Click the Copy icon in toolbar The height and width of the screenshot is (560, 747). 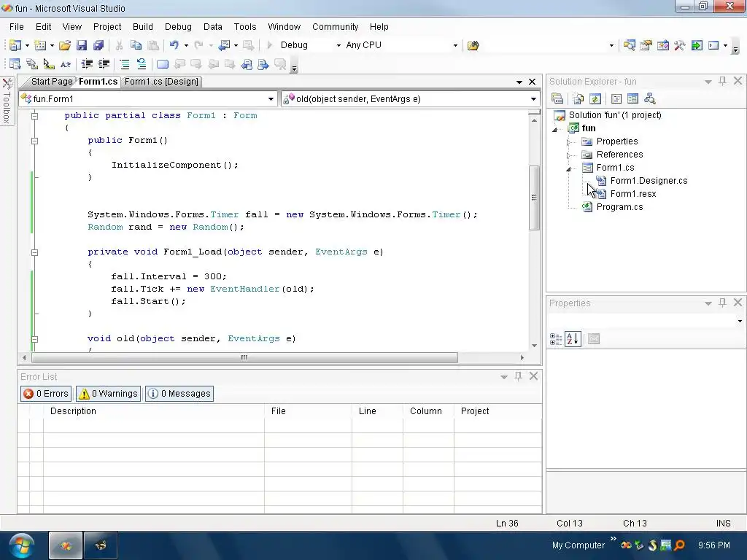[x=136, y=45]
